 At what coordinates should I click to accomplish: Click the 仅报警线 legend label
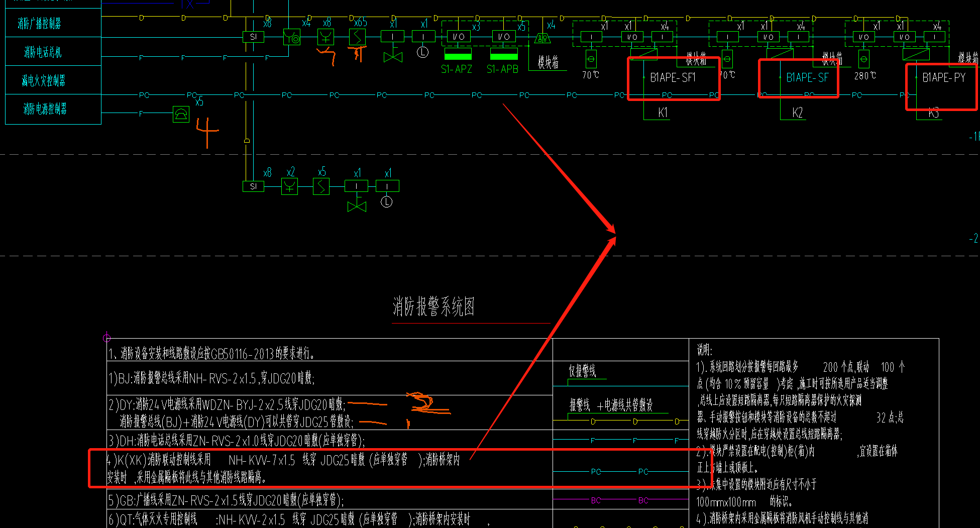(x=582, y=371)
